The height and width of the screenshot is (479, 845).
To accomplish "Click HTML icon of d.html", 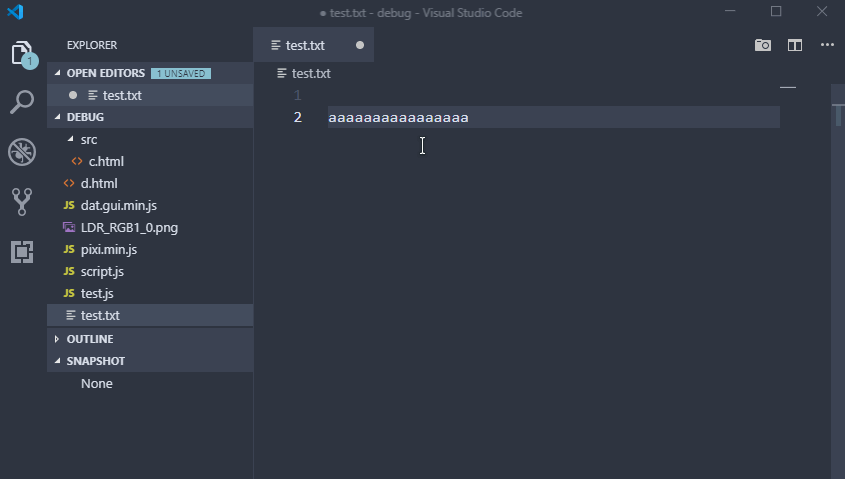I will (69, 183).
